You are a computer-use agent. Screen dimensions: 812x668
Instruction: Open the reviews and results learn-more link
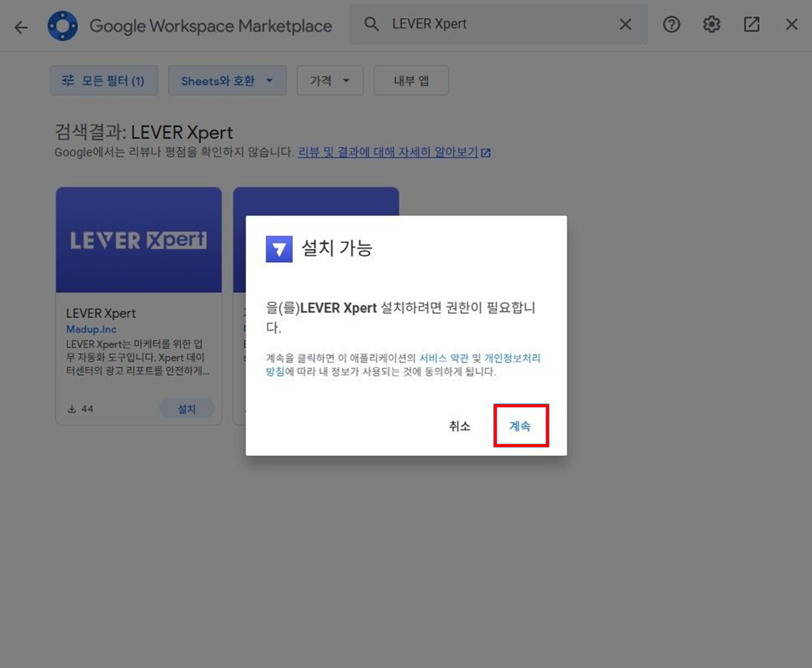coord(388,152)
